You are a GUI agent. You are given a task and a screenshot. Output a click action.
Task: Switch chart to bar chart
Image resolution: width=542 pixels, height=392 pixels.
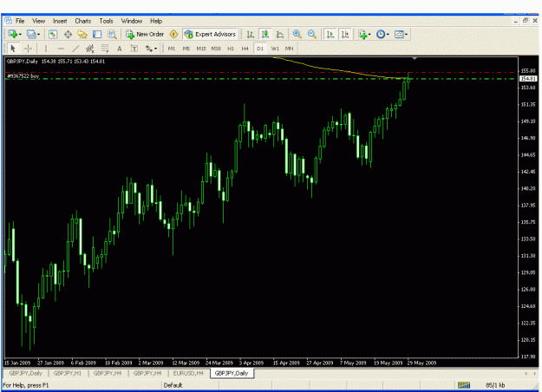point(251,34)
